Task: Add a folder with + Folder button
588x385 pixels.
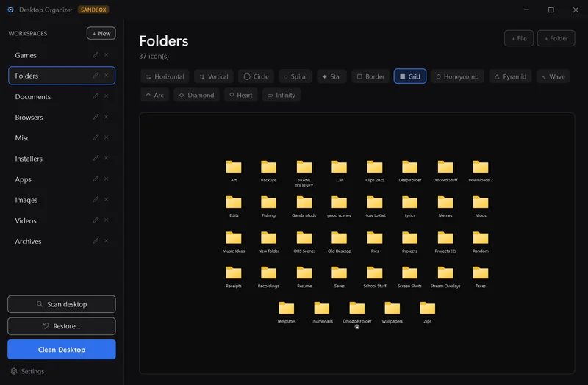Action: [556, 38]
